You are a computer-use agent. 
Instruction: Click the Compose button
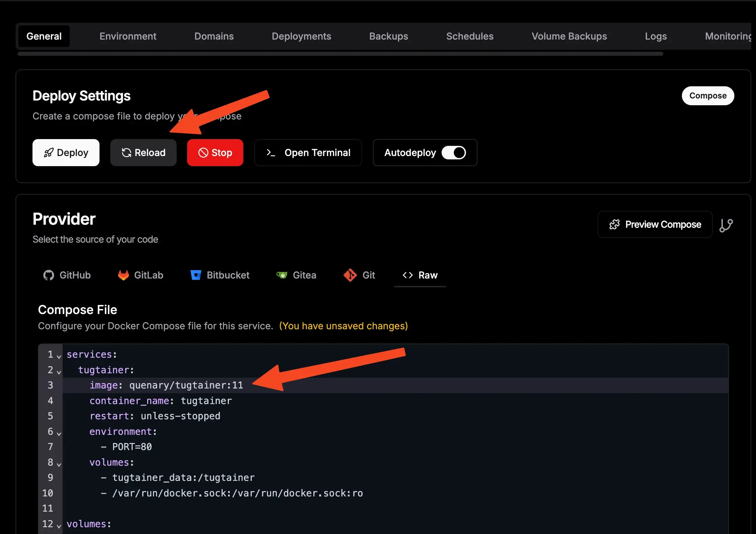click(x=708, y=96)
